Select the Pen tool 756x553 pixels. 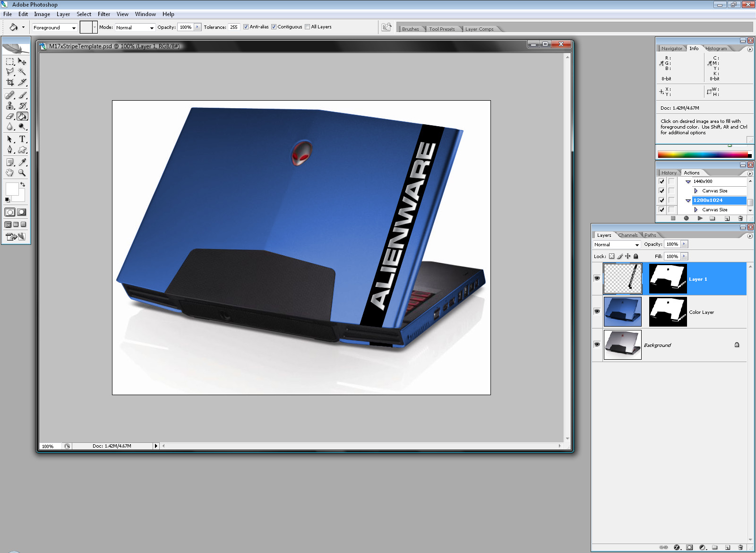point(10,150)
